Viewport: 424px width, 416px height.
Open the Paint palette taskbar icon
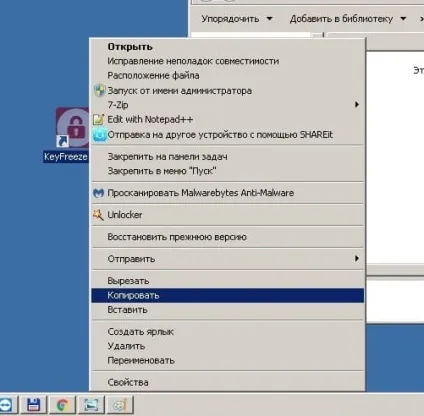(120, 405)
